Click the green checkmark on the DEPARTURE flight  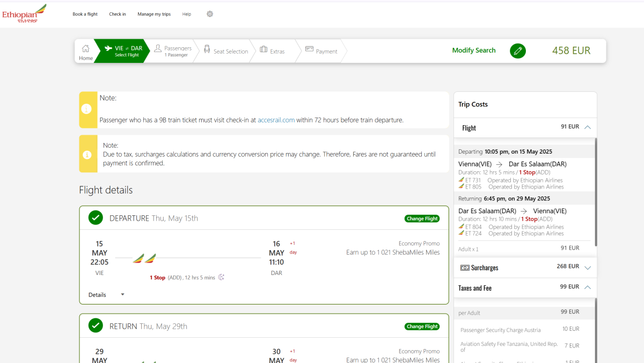pyautogui.click(x=96, y=217)
